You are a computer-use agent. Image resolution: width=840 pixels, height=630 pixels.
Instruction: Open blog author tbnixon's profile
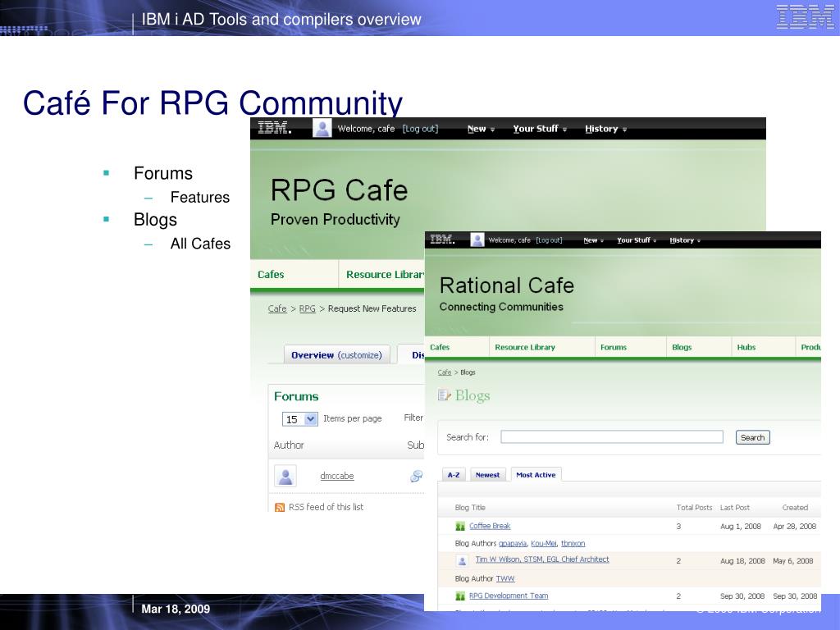click(x=573, y=543)
